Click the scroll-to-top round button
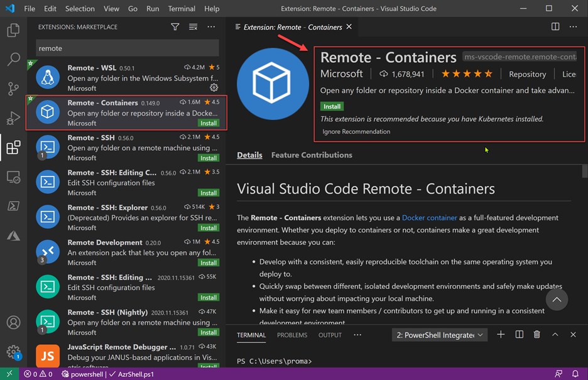The image size is (588, 380). [x=557, y=300]
